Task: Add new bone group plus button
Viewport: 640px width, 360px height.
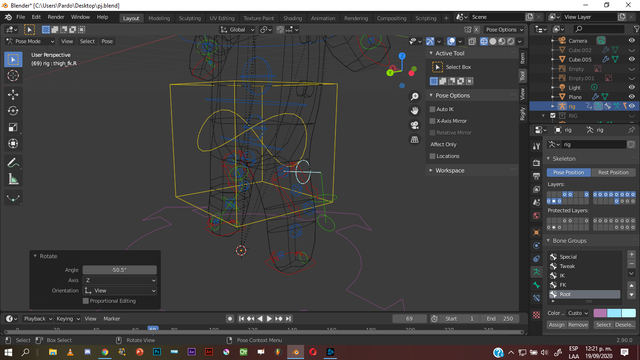Action: 631,254
